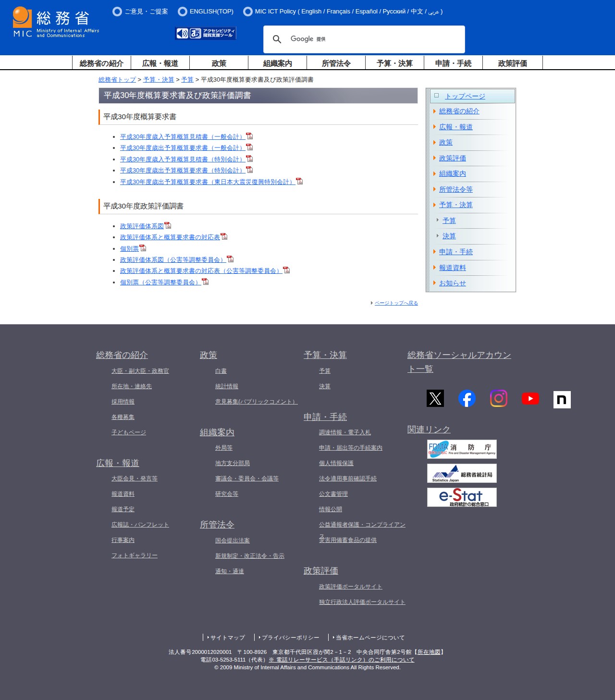Image resolution: width=615 pixels, height=700 pixels.
Task: Follow the 予算・決算 breadcrumb link
Action: tap(159, 80)
